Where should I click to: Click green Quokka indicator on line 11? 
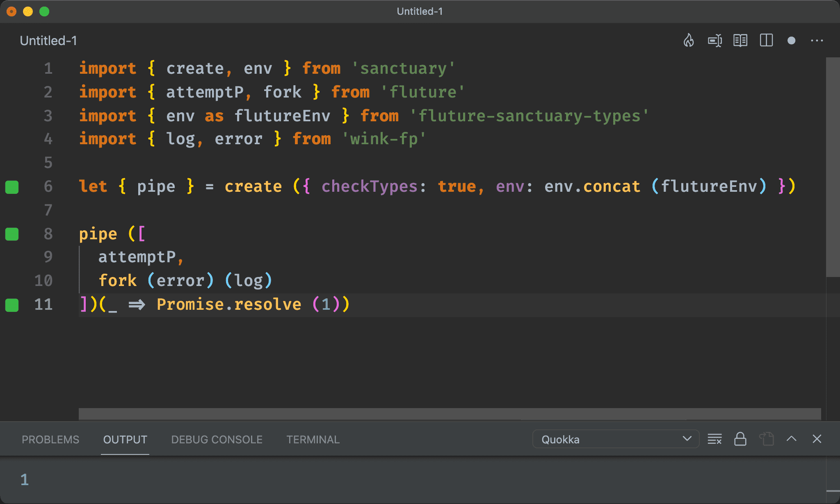(x=12, y=305)
